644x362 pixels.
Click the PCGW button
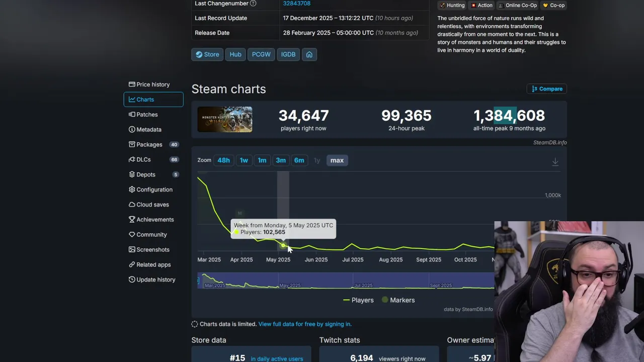(261, 54)
